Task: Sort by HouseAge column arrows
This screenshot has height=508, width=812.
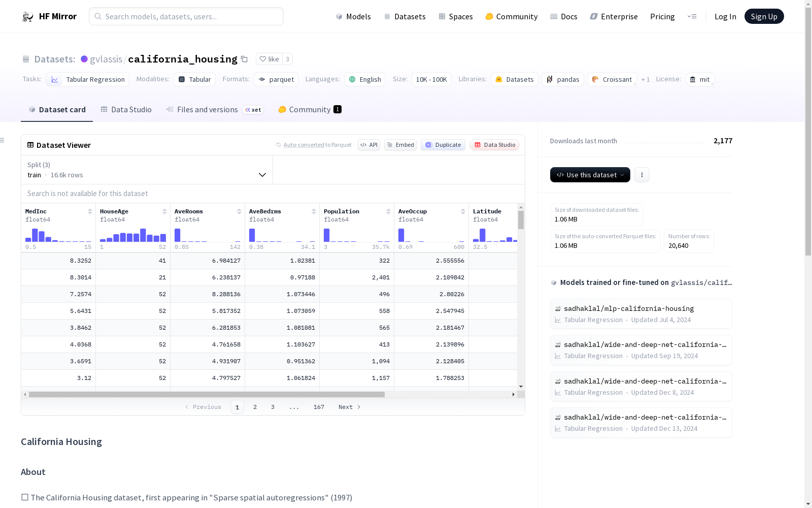Action: (164, 211)
